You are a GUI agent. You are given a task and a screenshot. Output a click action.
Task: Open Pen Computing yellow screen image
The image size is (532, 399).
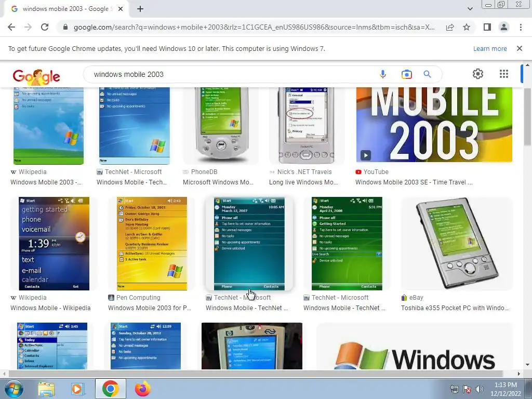click(152, 244)
